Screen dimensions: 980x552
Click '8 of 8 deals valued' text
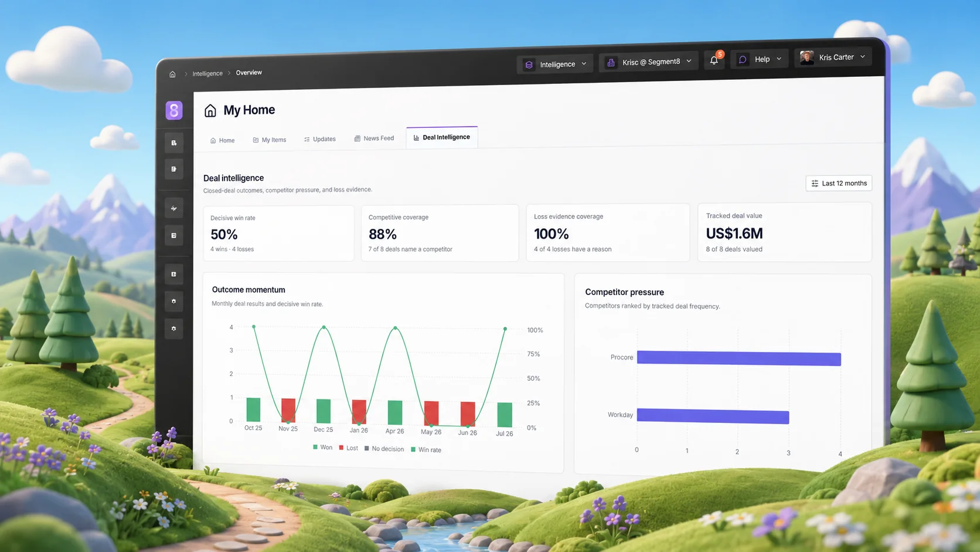tap(734, 249)
